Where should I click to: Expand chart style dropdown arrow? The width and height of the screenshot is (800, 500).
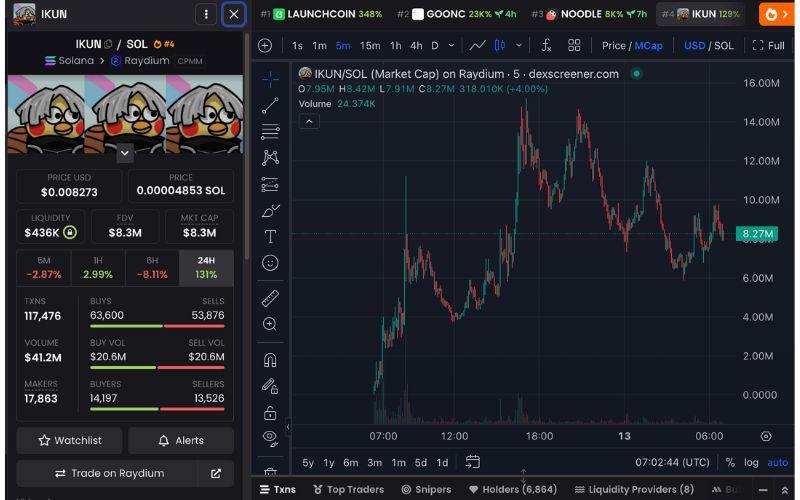click(x=519, y=45)
